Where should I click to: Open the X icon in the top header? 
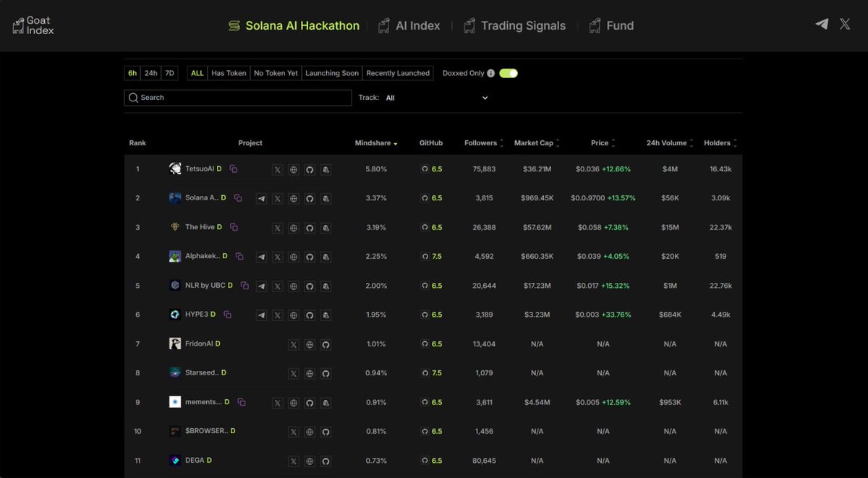(845, 24)
